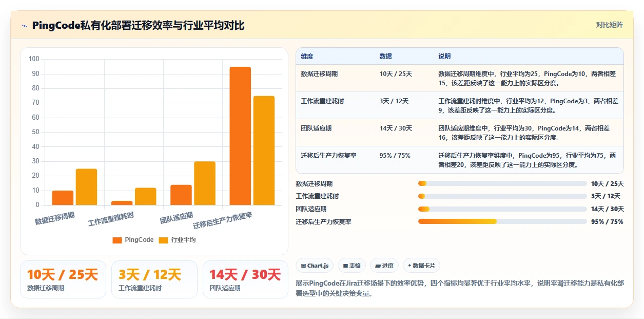The height and width of the screenshot is (319, 644).
Task: Click the 行业平均 legend text label
Action: point(183,240)
